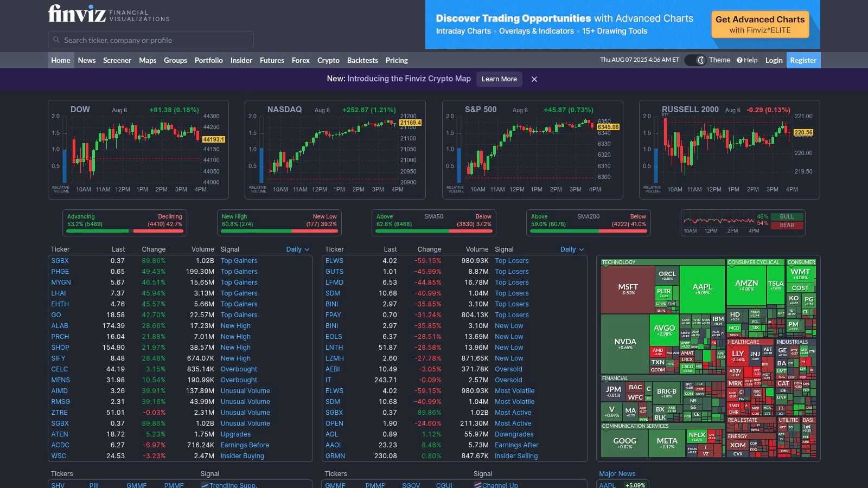The height and width of the screenshot is (488, 868).
Task: Open the Futures menu item
Action: tap(272, 60)
